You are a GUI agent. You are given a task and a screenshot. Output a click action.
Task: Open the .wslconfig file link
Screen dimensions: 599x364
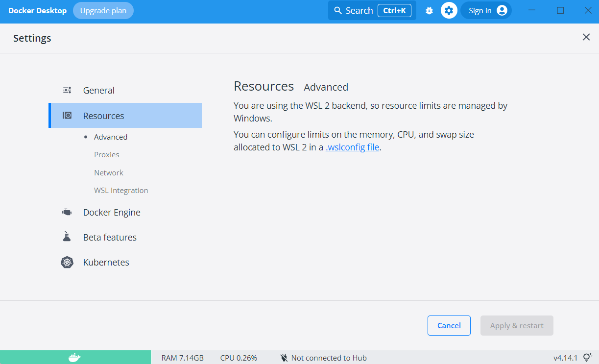click(352, 147)
